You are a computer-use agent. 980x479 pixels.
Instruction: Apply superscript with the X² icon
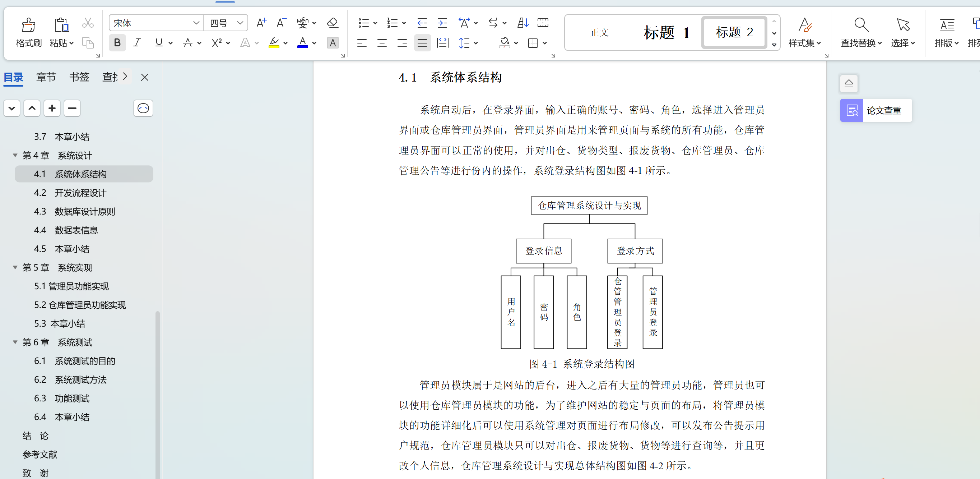point(217,43)
